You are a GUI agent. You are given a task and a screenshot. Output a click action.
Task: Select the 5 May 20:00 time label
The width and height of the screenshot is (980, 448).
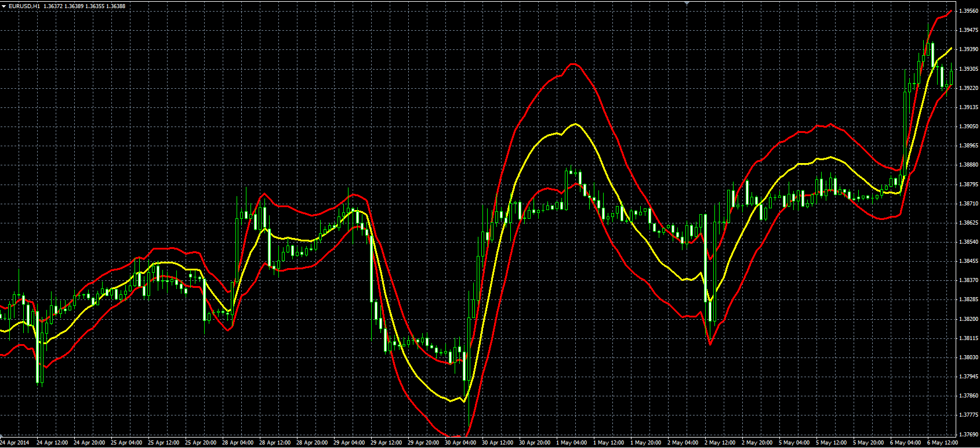coord(868,443)
